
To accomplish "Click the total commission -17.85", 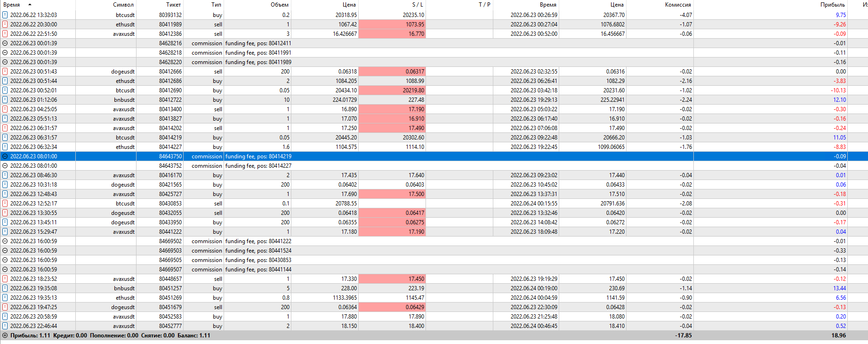I will coord(684,336).
